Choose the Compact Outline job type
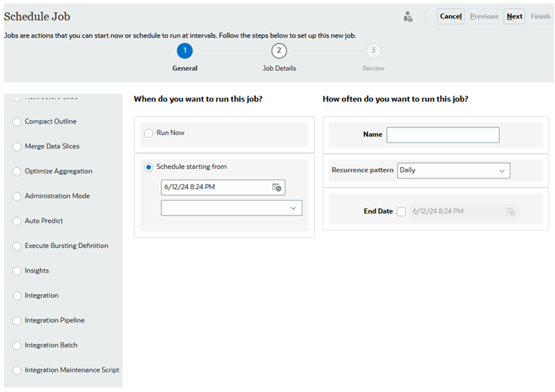 pos(17,121)
